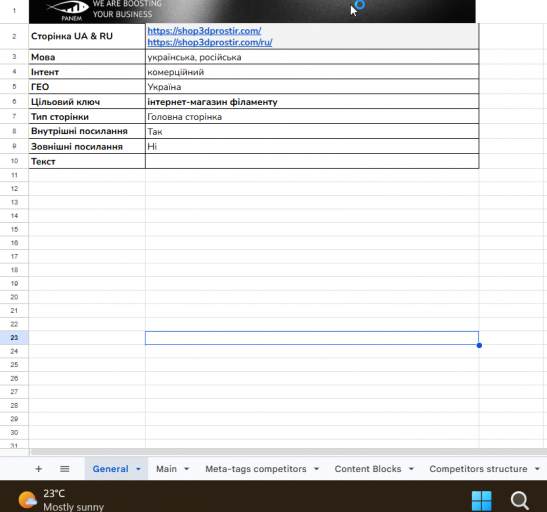
Task: Select the 'інтернет-магазин філаменту' cell
Action: 312,101
